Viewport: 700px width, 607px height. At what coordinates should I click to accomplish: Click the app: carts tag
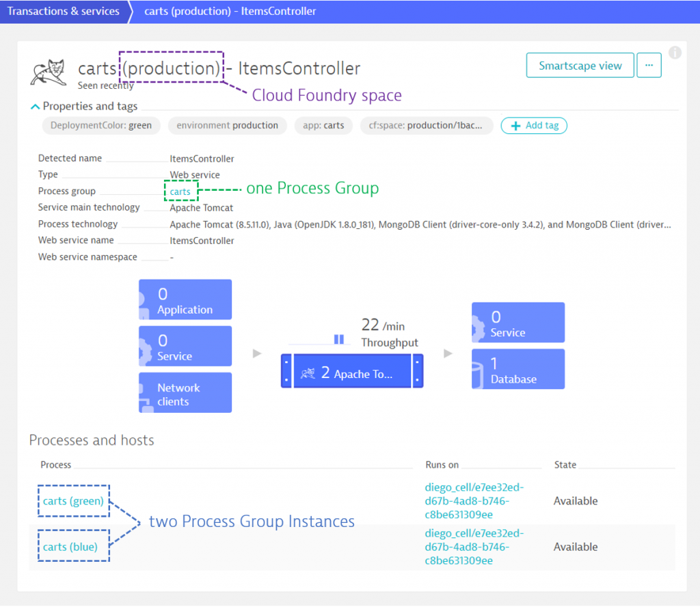coord(324,126)
